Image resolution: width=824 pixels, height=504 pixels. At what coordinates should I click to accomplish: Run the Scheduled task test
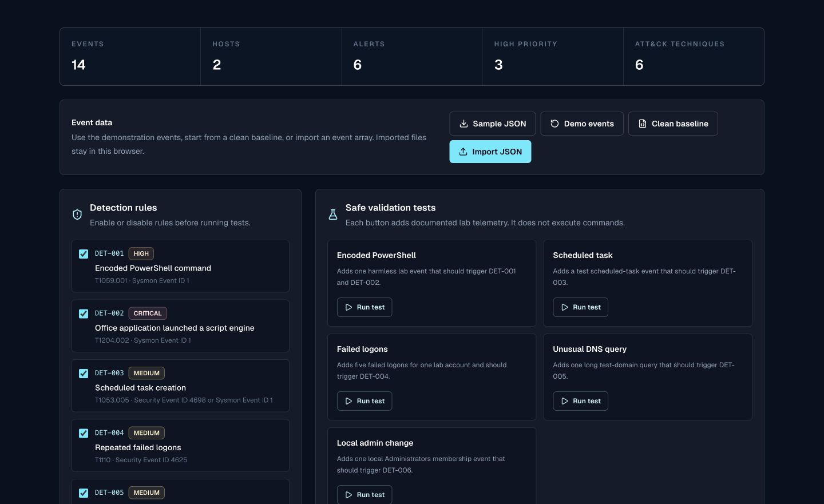coord(580,307)
